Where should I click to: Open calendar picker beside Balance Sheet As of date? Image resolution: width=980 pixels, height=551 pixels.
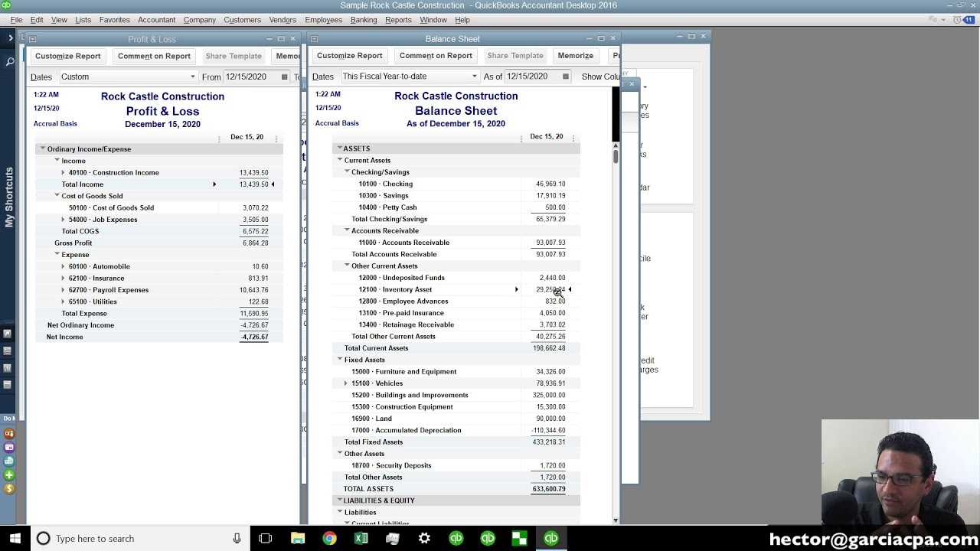click(566, 77)
